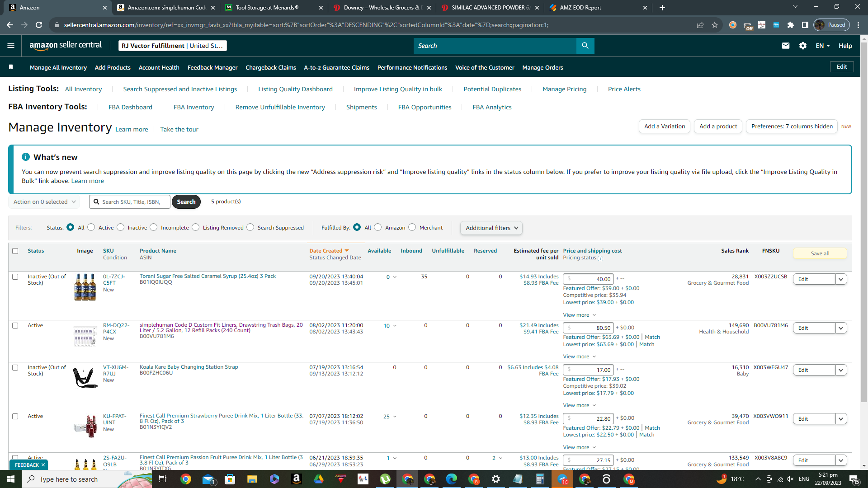This screenshot has width=868, height=488.
Task: Click the Add a product button
Action: pos(718,126)
